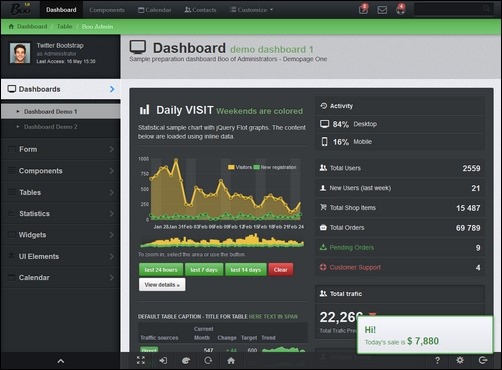Click the home icon in bottom toolbar
The image size is (502, 370).
tap(231, 361)
